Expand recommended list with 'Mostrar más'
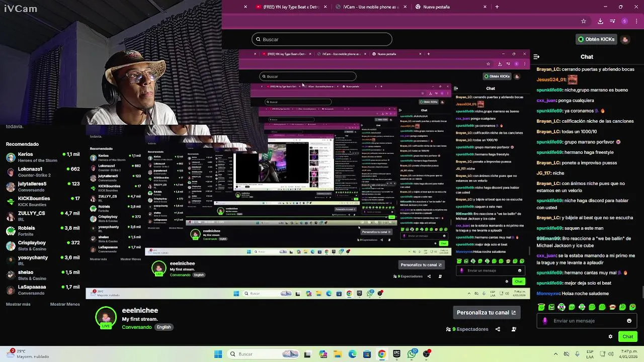644x362 pixels. click(18, 304)
